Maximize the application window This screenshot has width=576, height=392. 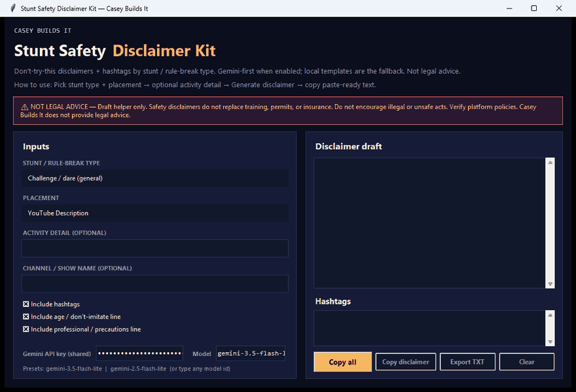click(x=534, y=8)
